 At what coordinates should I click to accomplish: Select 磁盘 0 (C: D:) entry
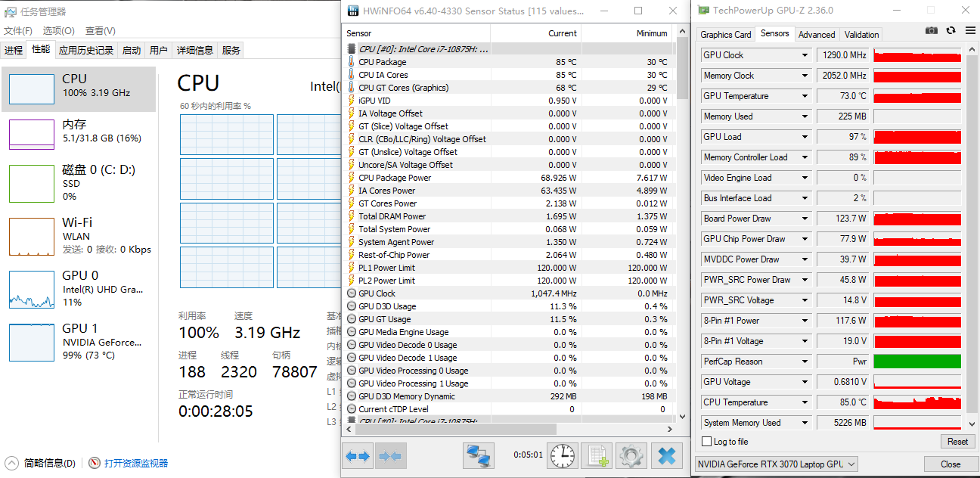(79, 183)
